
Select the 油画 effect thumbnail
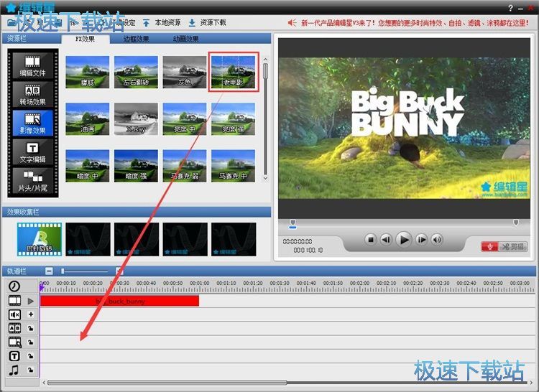[x=87, y=118]
